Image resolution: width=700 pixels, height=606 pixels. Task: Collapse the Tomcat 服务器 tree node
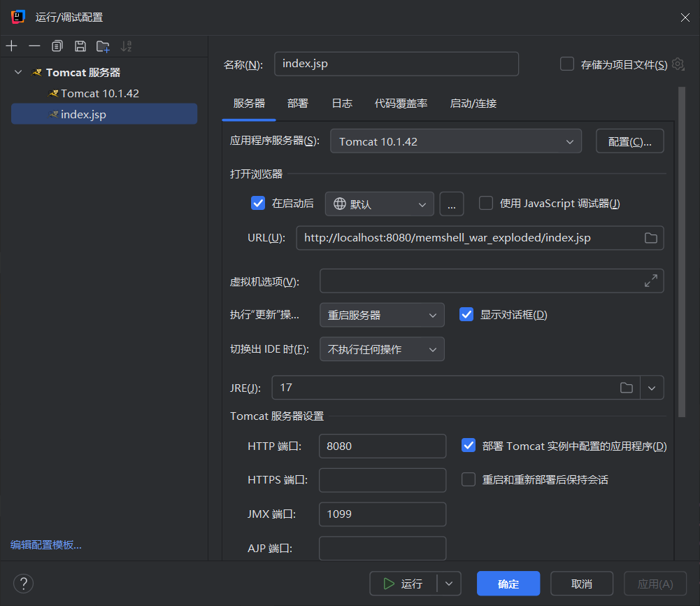[x=18, y=73]
